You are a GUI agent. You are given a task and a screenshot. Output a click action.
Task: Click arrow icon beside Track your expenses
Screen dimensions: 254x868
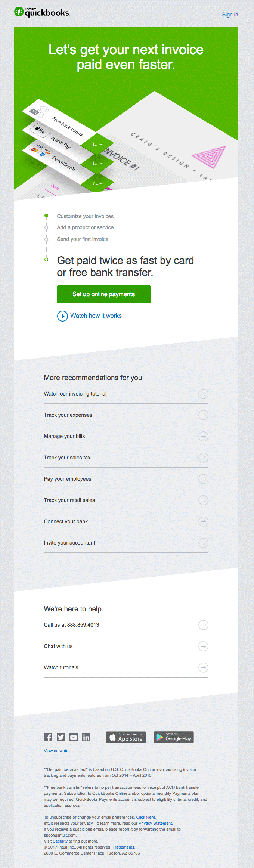tap(203, 415)
